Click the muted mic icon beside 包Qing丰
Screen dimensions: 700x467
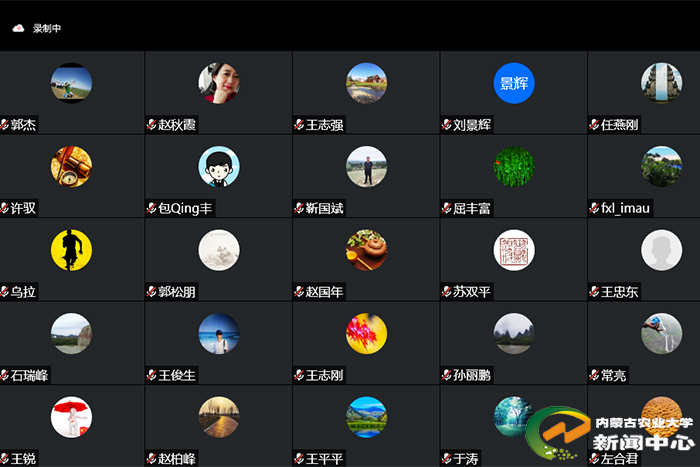152,208
